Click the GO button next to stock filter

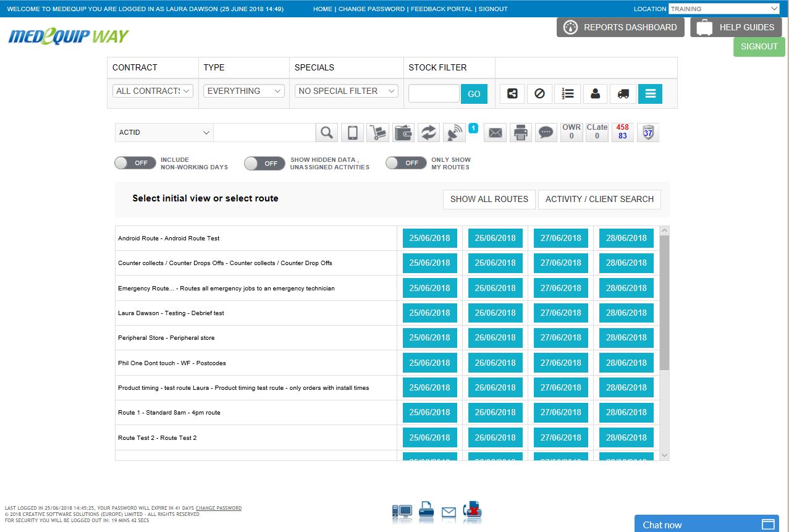(474, 94)
